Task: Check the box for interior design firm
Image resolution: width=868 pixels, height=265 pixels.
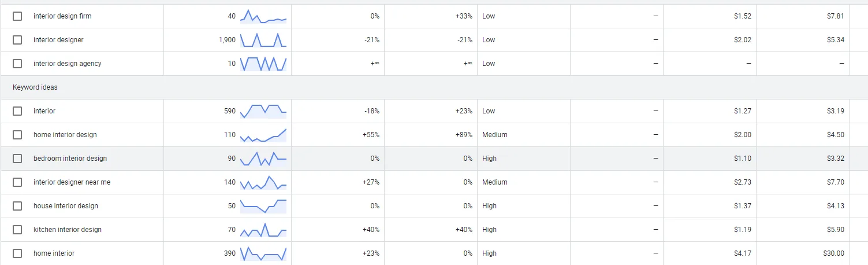Action: 17,16
